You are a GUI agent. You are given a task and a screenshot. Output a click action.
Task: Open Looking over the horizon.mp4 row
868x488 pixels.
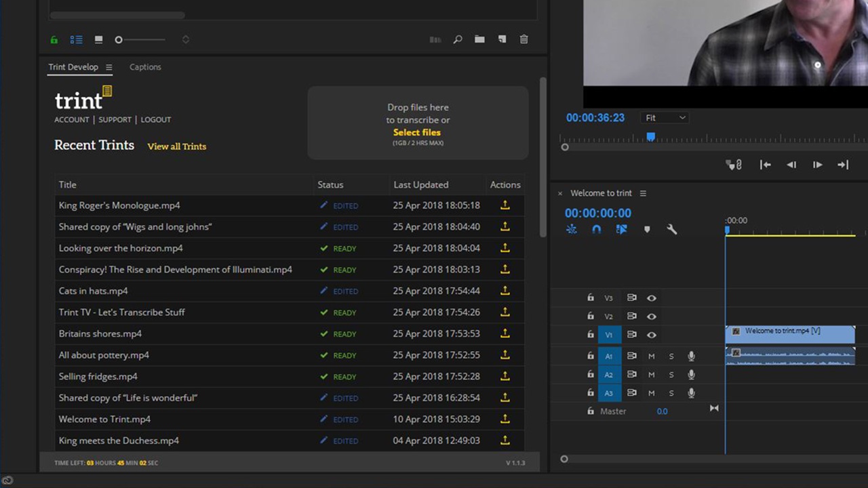coord(290,248)
